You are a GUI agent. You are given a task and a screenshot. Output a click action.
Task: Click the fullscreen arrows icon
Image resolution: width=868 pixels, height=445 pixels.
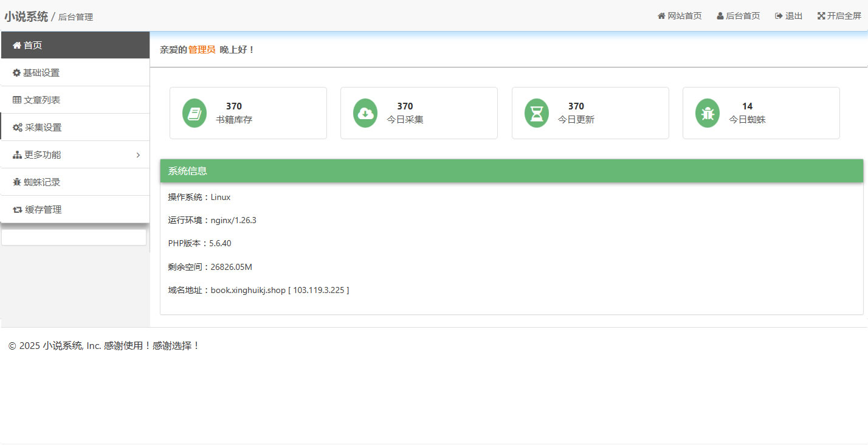click(821, 16)
